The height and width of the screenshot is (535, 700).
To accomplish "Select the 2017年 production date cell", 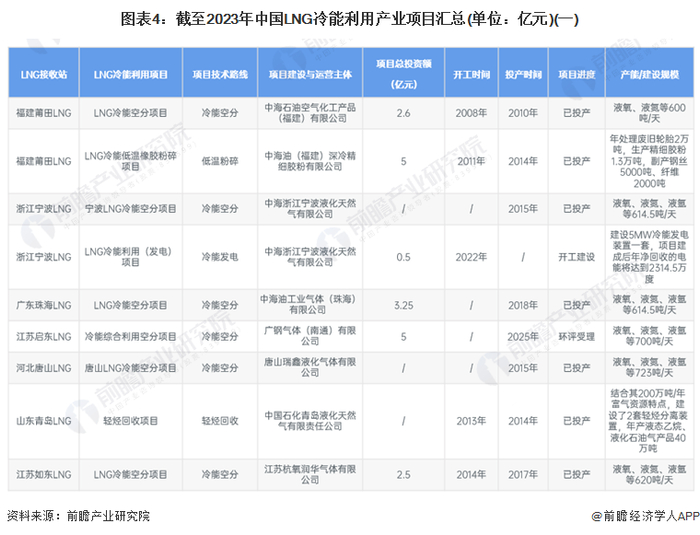I will pyautogui.click(x=523, y=475).
